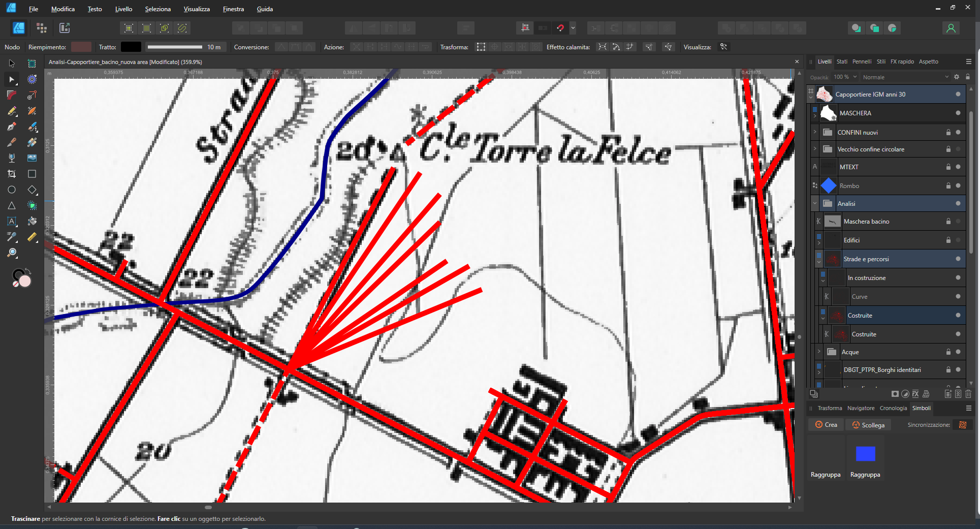Click the Scollega symbol button

point(868,425)
